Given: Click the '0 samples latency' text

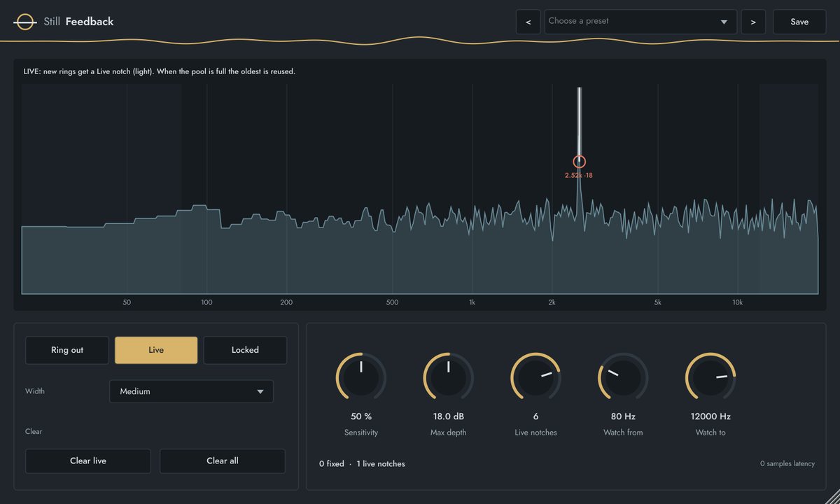Looking at the screenshot, I should coord(787,463).
